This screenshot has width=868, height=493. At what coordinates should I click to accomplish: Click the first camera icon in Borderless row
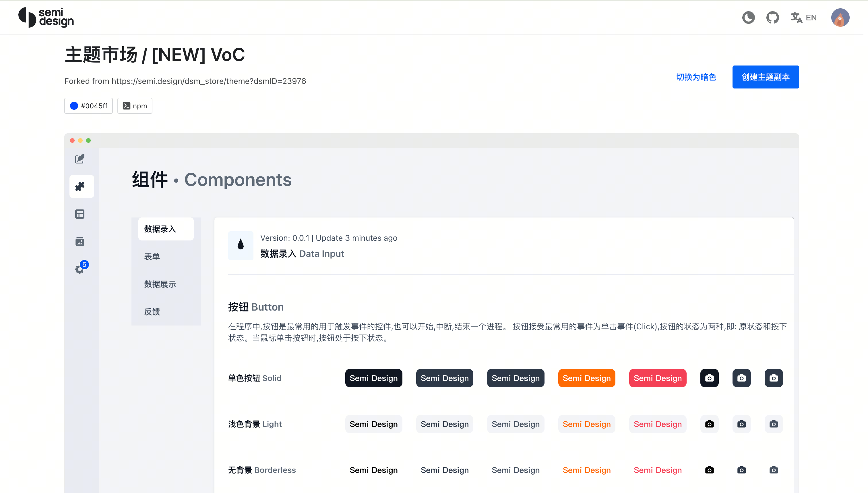[709, 470]
